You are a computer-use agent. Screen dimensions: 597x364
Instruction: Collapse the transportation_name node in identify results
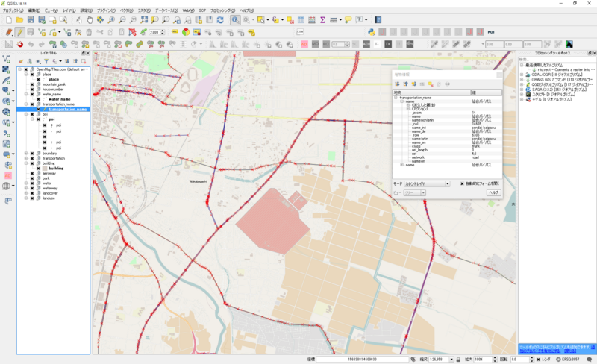pyautogui.click(x=396, y=98)
